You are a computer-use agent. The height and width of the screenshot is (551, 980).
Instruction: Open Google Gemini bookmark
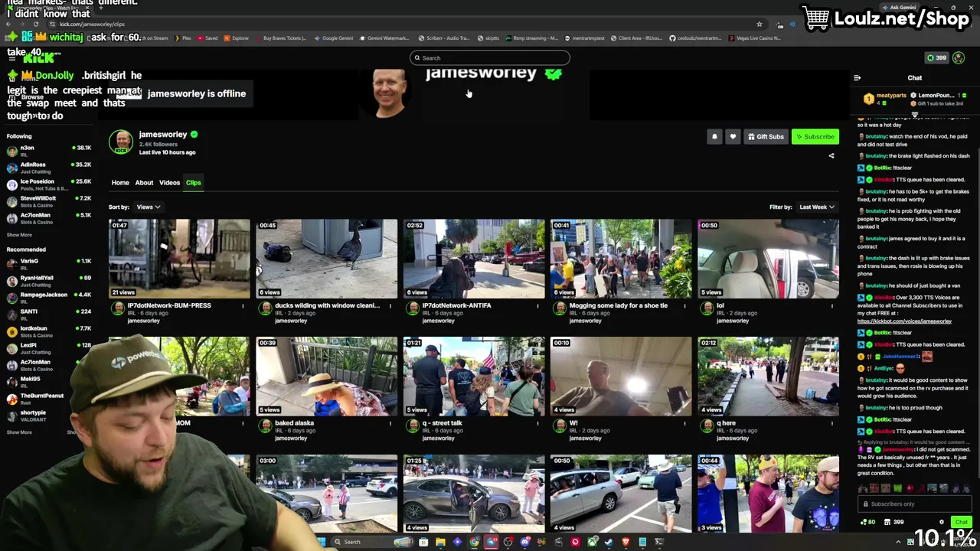pos(333,37)
